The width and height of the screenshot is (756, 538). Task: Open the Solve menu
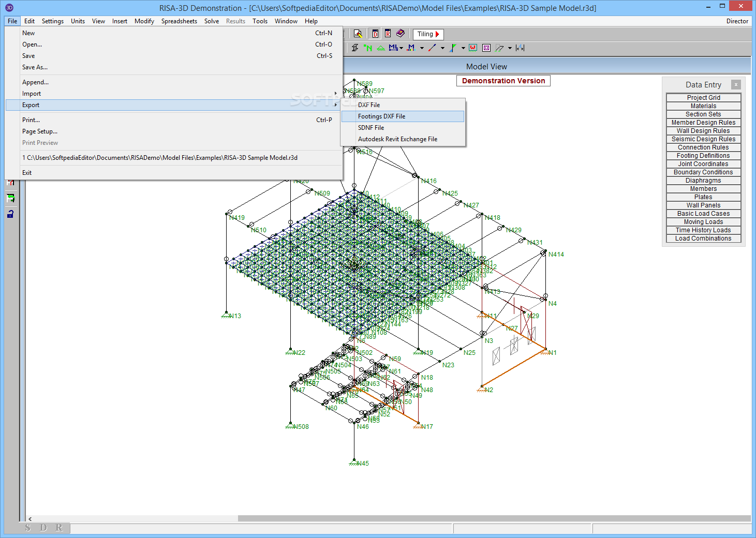[x=212, y=21]
